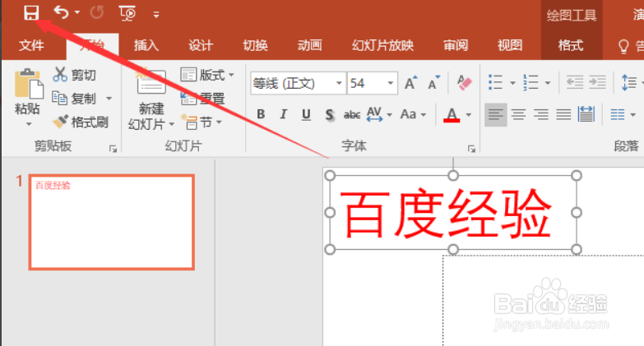This screenshot has width=644, height=346.
Task: Toggle Italic formatting
Action: [284, 114]
